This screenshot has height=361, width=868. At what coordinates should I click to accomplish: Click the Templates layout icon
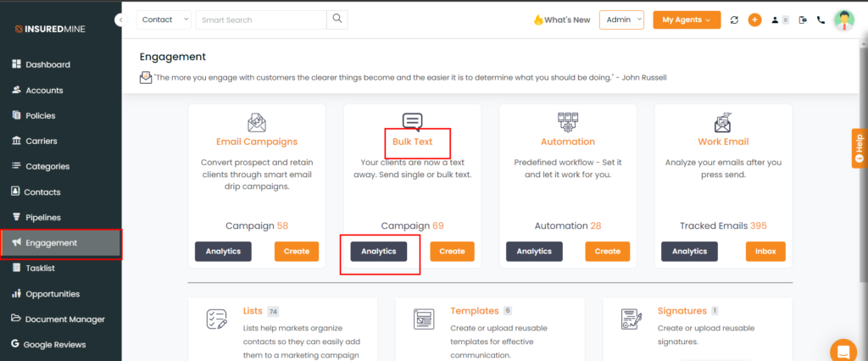pyautogui.click(x=424, y=319)
